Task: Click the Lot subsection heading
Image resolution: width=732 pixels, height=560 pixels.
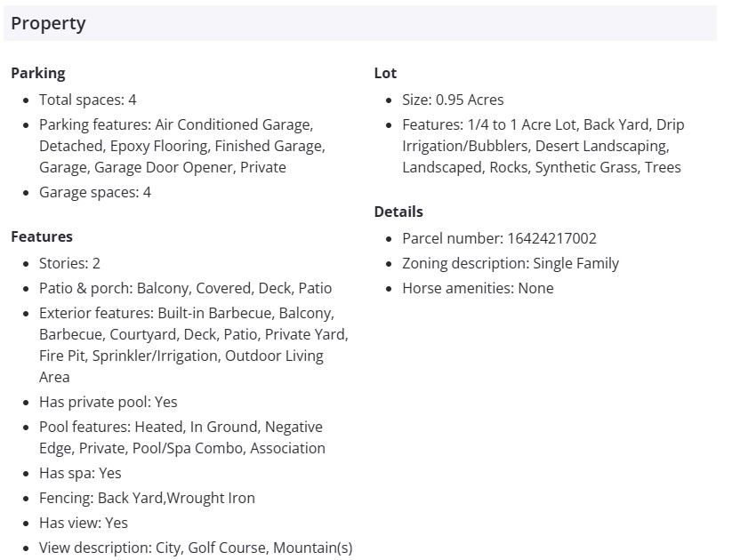Action: point(385,73)
